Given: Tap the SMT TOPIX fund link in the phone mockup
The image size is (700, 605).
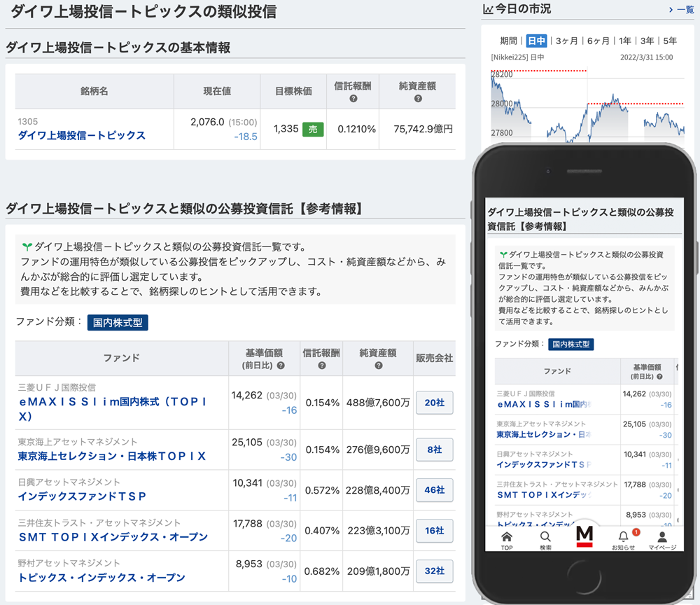Looking at the screenshot, I should 544,495.
